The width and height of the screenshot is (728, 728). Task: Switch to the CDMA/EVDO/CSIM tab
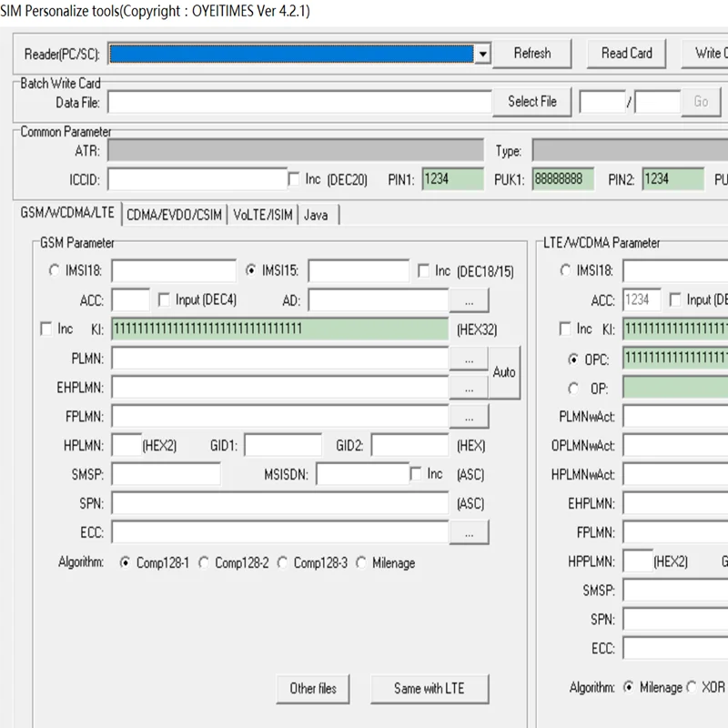pyautogui.click(x=174, y=215)
